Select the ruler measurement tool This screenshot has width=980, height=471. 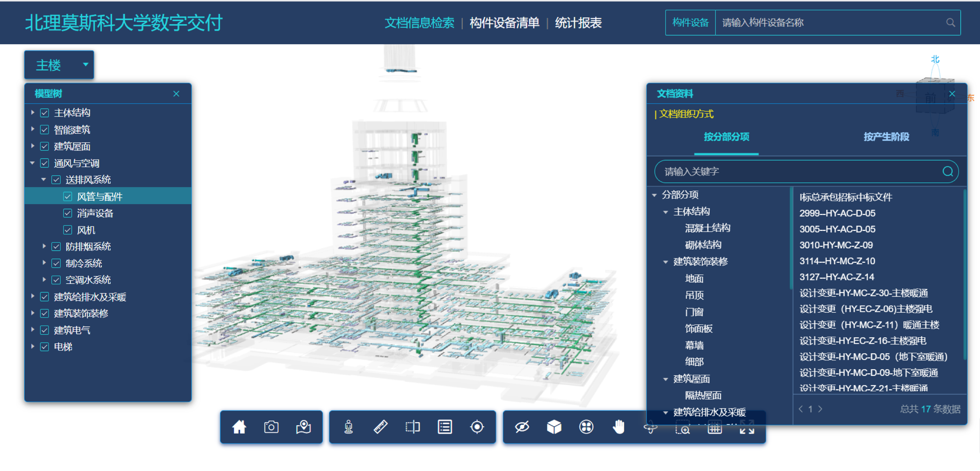pos(381,427)
